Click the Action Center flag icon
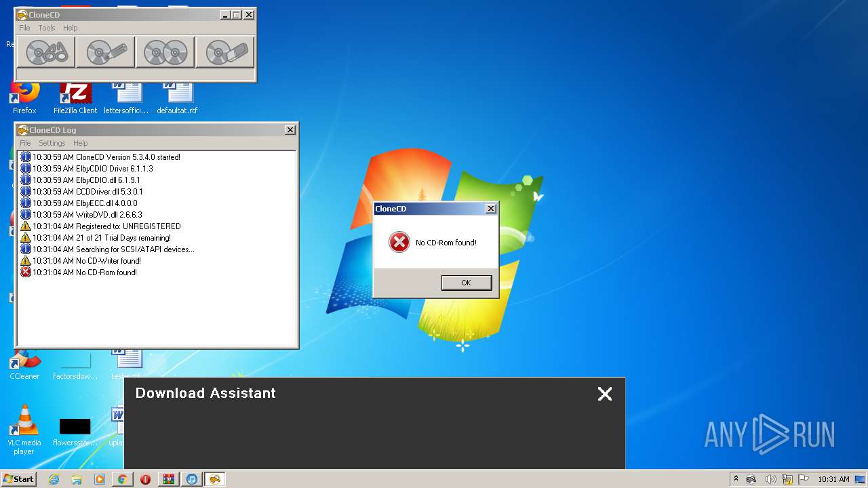 coord(804,479)
